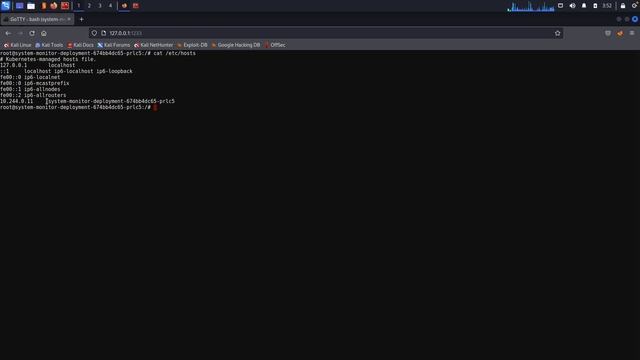640x360 pixels.
Task: Open the Kali Tools bookmark
Action: 49,45
